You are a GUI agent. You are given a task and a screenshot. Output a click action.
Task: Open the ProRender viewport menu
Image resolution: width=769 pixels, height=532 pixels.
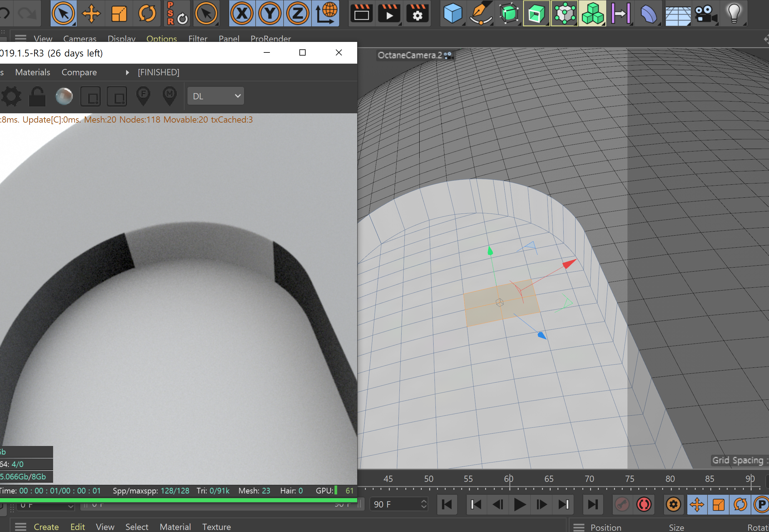pyautogui.click(x=271, y=39)
